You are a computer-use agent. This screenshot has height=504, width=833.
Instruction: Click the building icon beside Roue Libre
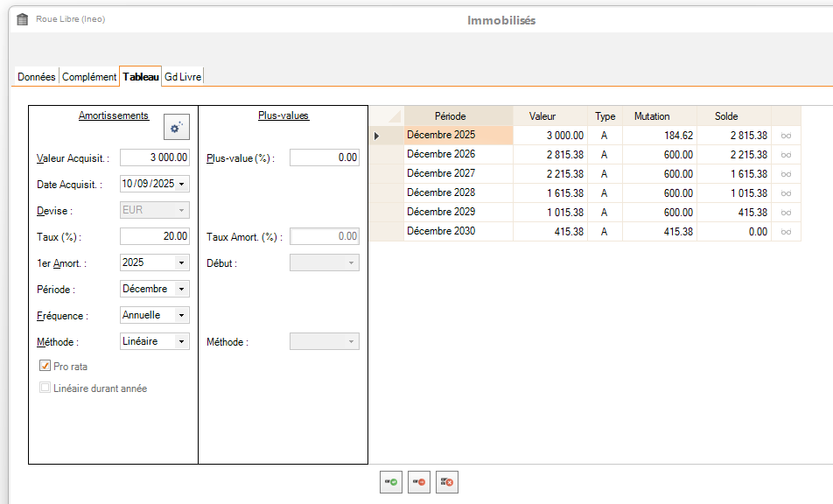[23, 19]
